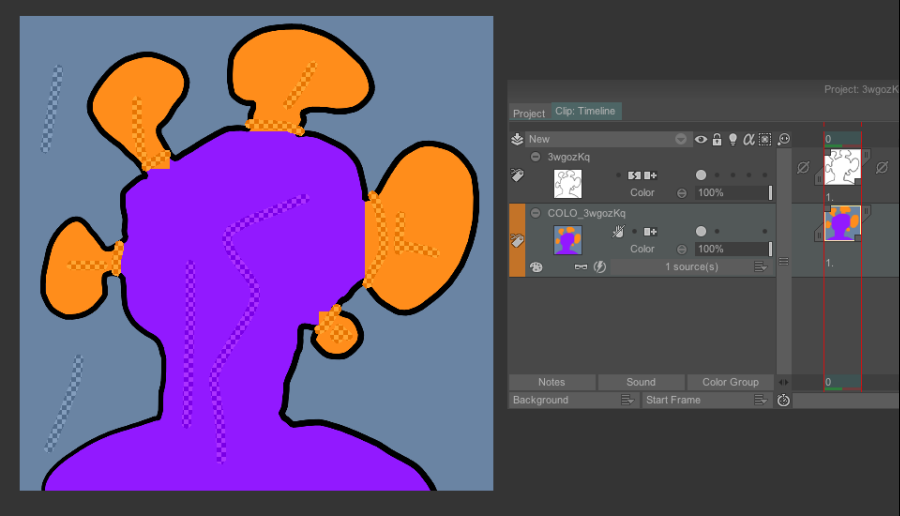Screen dimensions: 900x516
Task: Click the new layer stack icon
Action: 517,139
